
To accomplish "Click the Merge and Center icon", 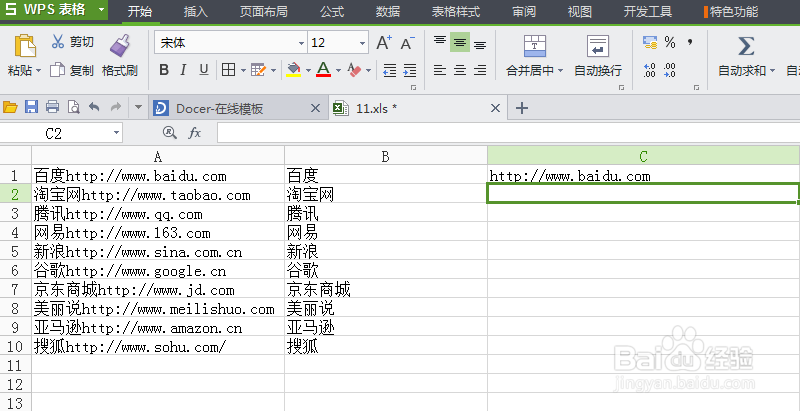I will [x=535, y=46].
